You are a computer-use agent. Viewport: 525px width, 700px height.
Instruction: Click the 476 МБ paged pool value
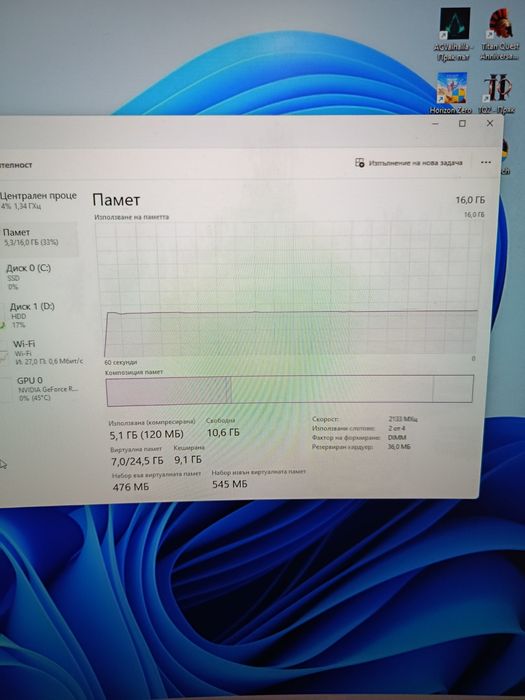coord(131,487)
